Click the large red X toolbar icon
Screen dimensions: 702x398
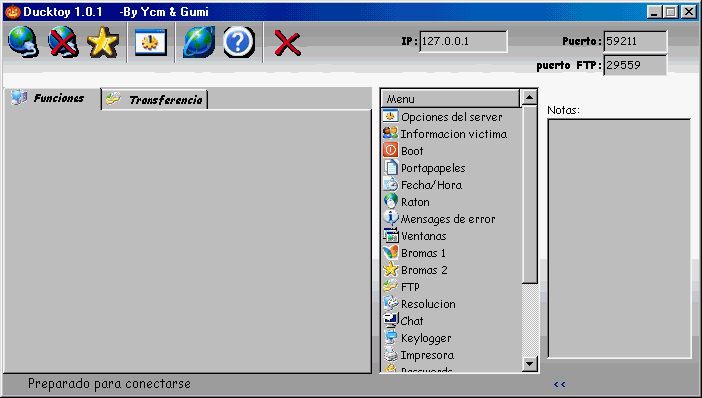pyautogui.click(x=287, y=43)
